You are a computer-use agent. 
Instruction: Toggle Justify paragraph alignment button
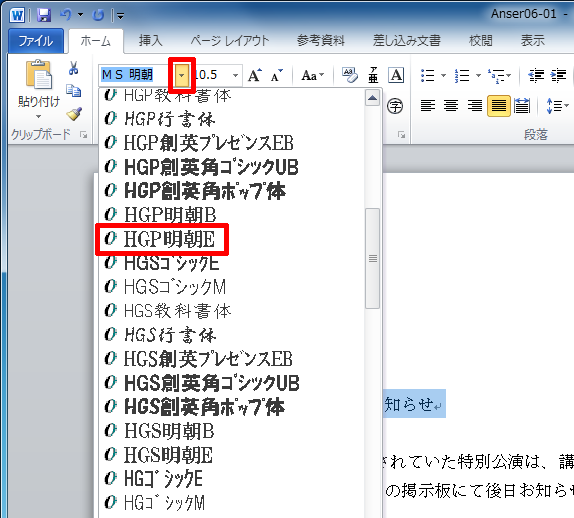tap(499, 106)
